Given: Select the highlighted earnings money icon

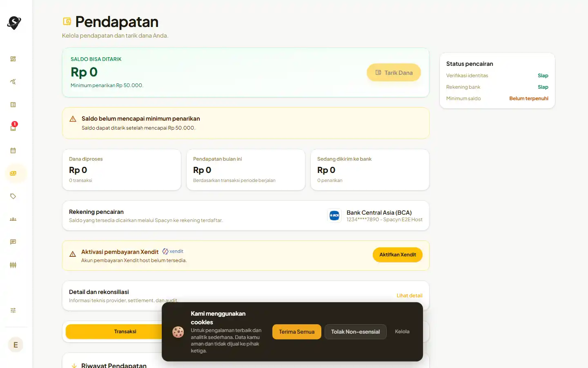Looking at the screenshot, I should click(x=13, y=173).
